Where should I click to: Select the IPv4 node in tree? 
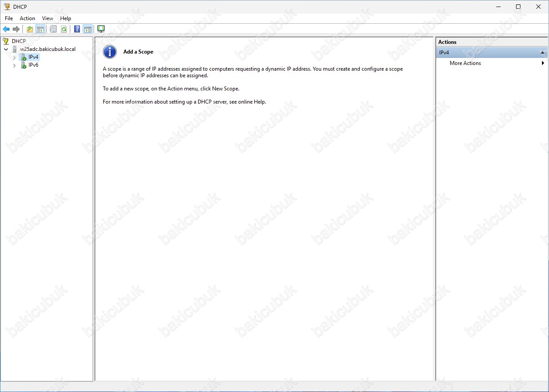pyautogui.click(x=33, y=57)
